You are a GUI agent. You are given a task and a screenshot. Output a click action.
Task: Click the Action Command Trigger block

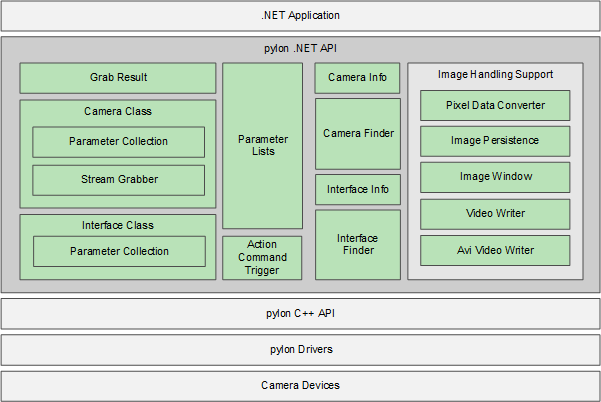click(262, 258)
